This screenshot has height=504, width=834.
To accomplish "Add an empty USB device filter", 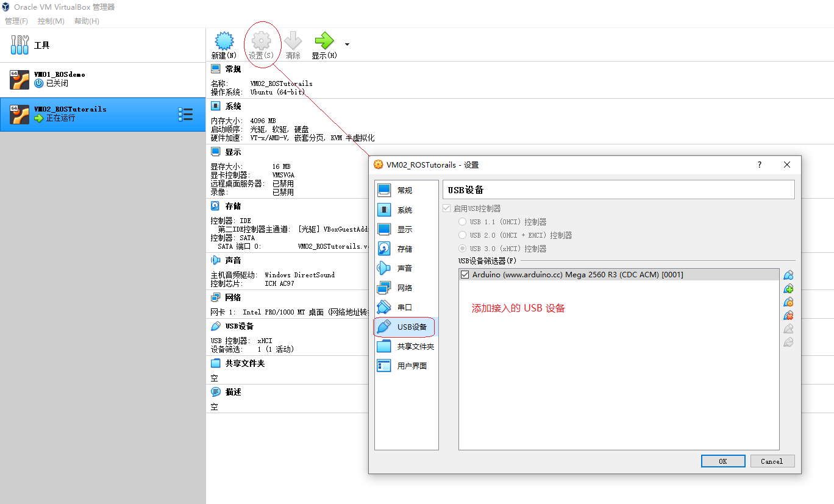I will (x=788, y=275).
